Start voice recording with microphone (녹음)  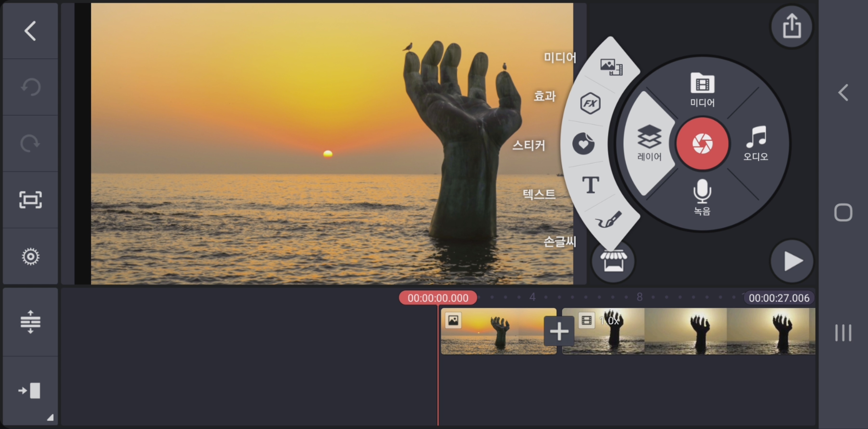point(702,197)
